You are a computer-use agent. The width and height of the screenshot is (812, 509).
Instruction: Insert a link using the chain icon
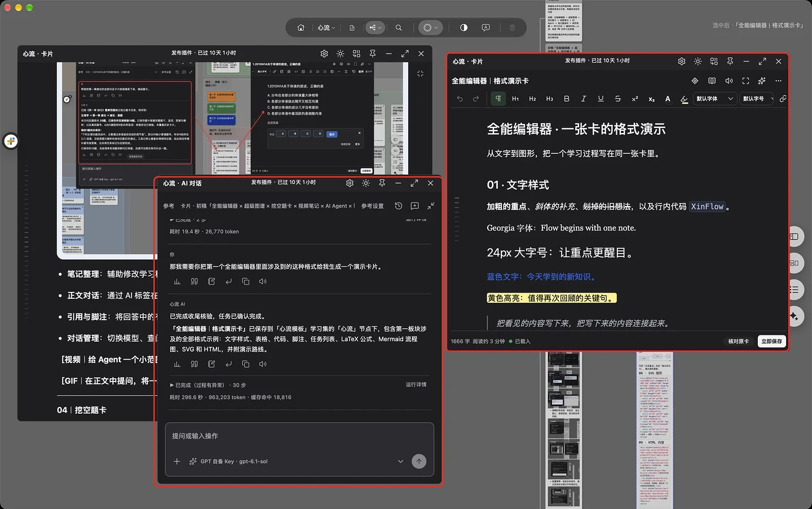pyautogui.click(x=783, y=99)
